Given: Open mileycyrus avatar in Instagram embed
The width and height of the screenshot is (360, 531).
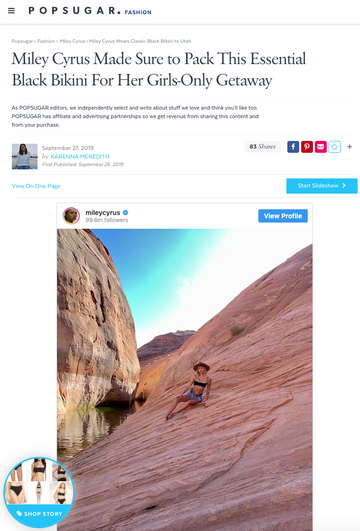Looking at the screenshot, I should coord(71,216).
